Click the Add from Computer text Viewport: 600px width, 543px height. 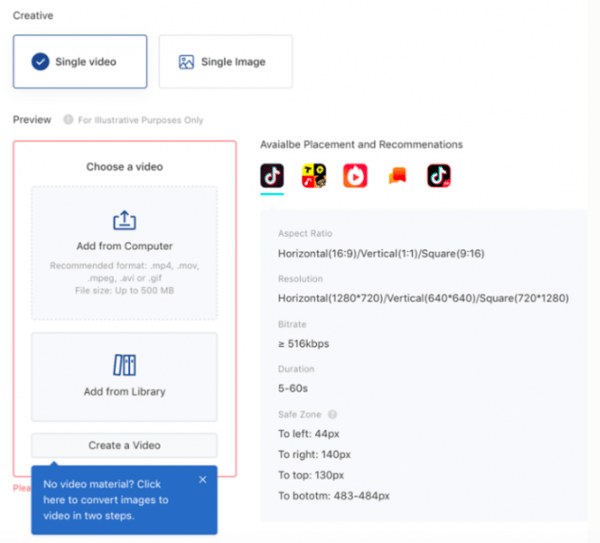(x=124, y=246)
